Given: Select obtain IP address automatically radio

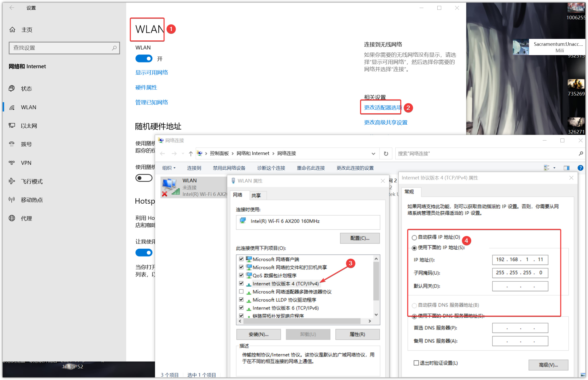Looking at the screenshot, I should [414, 237].
